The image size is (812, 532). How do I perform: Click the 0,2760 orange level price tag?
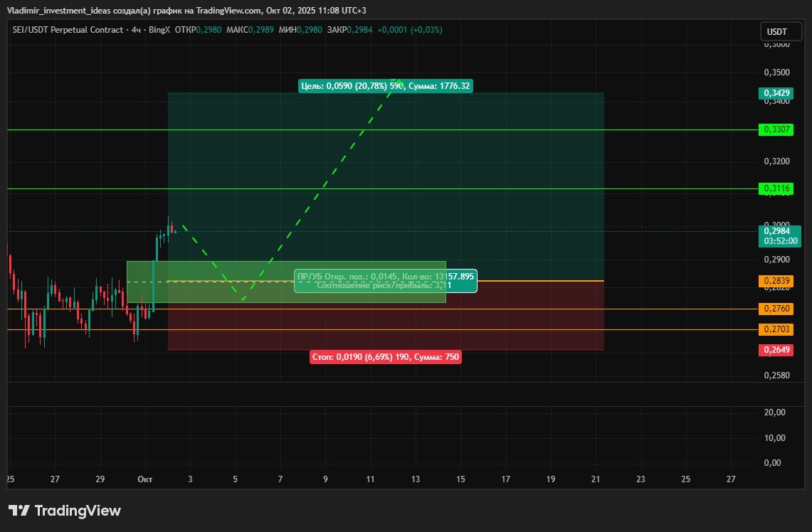(x=776, y=309)
